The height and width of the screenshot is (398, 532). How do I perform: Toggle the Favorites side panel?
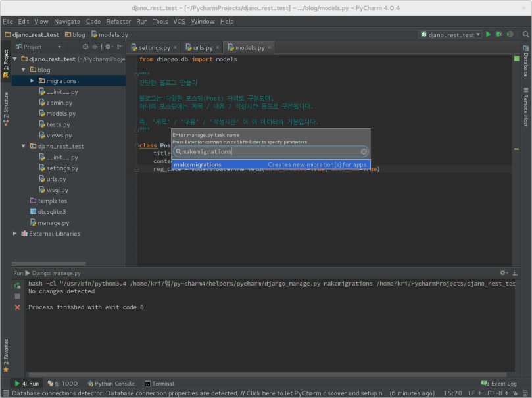tap(6, 356)
